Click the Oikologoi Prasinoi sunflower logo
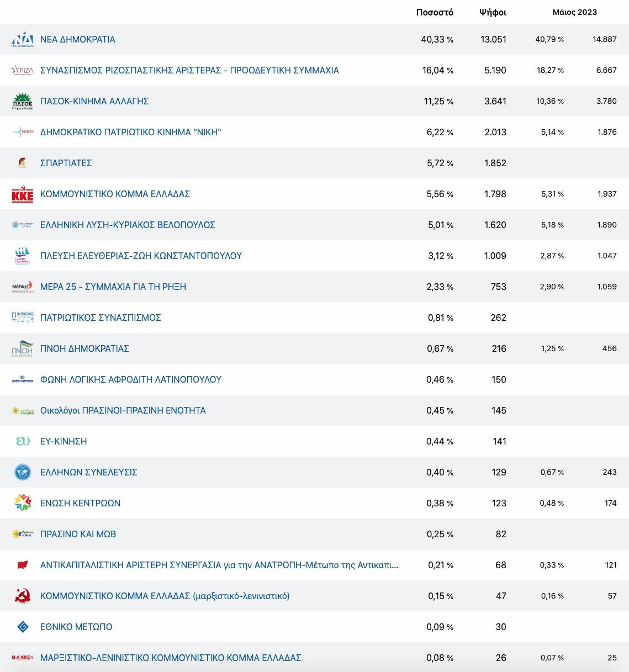629x672 pixels. [x=23, y=410]
